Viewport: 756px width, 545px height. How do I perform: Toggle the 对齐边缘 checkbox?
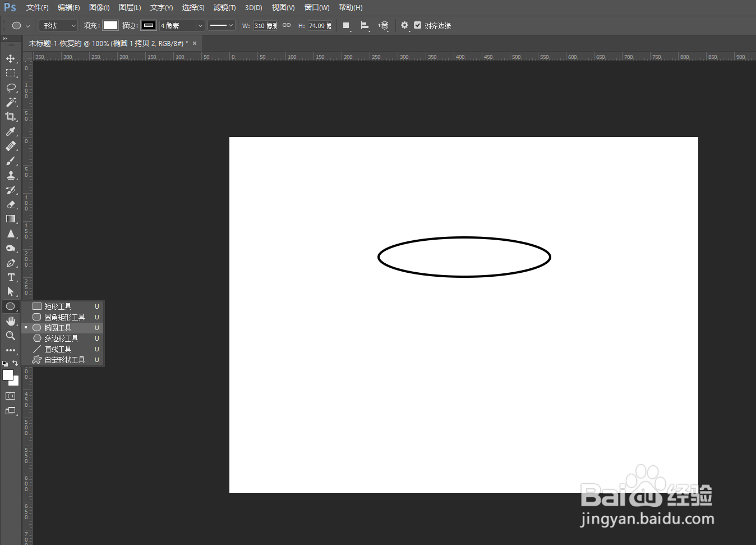point(417,25)
